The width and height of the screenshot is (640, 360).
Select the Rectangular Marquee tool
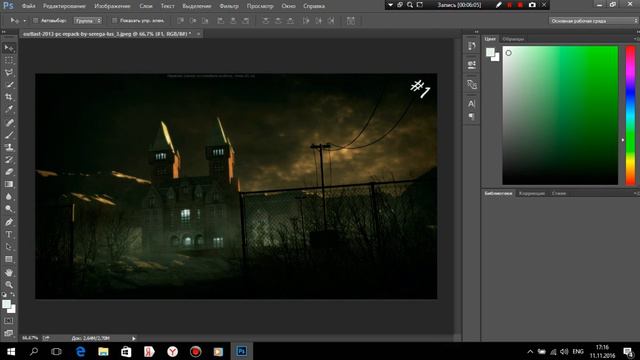click(9, 60)
